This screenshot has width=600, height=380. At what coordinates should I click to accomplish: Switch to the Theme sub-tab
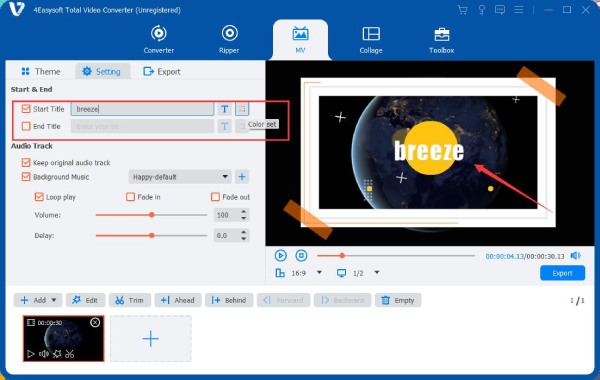41,72
